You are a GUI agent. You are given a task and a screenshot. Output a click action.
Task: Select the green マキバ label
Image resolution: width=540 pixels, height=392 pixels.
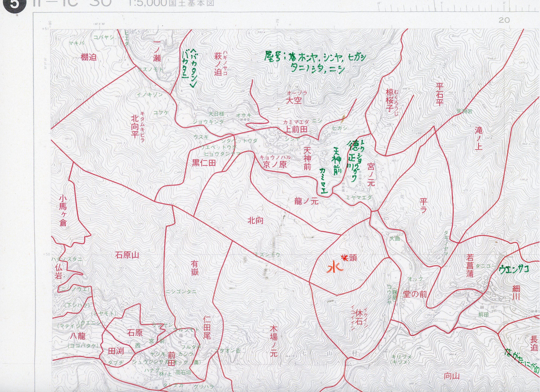[77, 43]
